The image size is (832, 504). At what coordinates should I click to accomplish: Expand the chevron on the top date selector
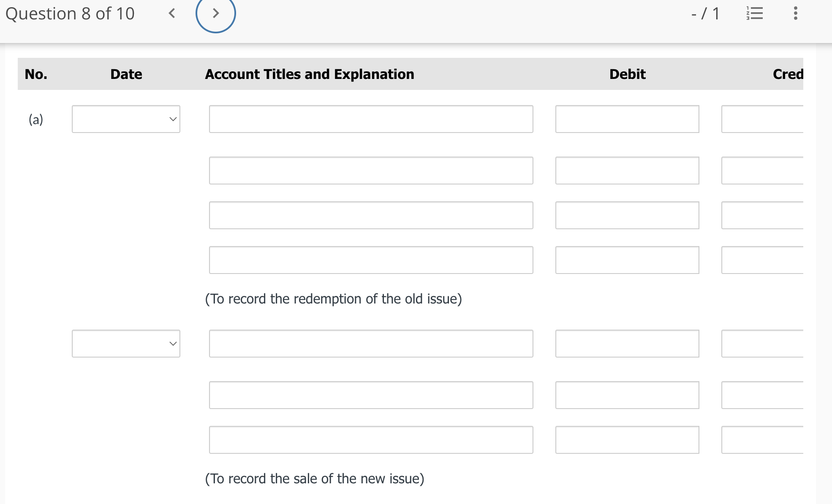(173, 119)
